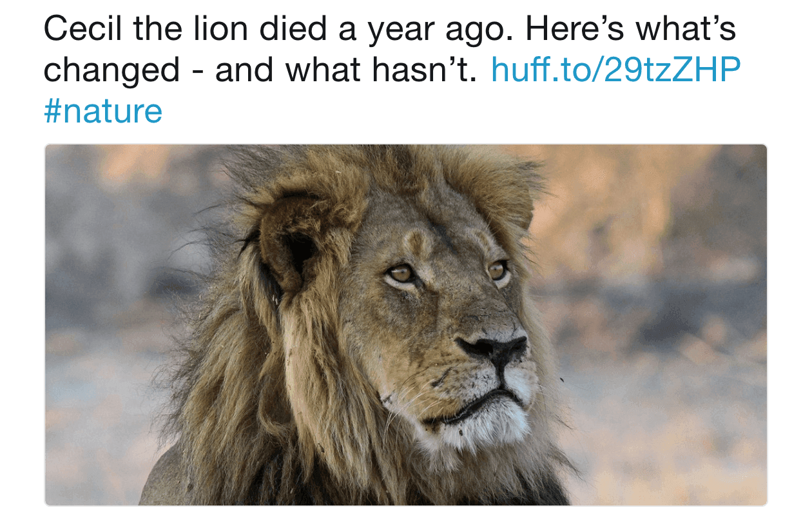Image resolution: width=812 pixels, height=521 pixels.
Task: Click the lion's closed mouth in the image
Action: tap(478, 404)
